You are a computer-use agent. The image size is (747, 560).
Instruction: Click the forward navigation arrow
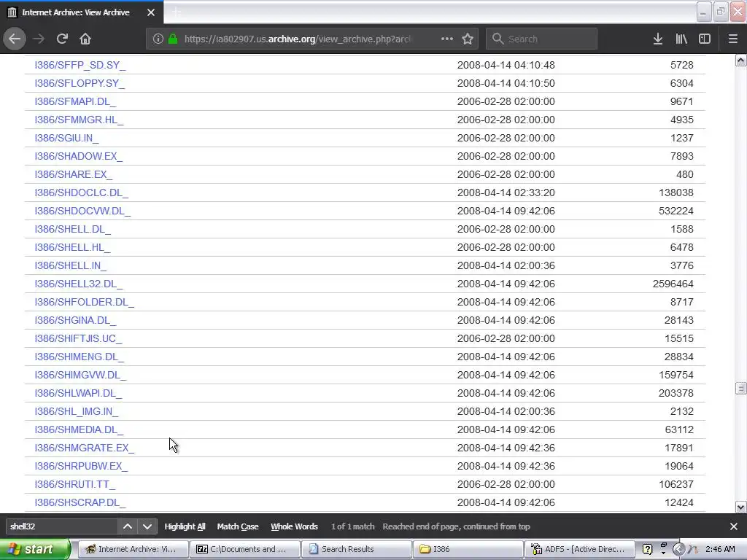point(39,39)
